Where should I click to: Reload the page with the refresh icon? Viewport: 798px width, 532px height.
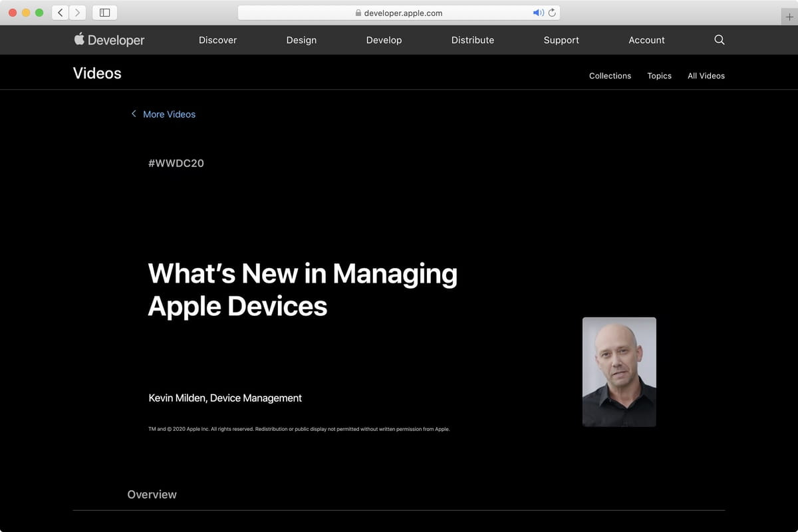point(552,13)
